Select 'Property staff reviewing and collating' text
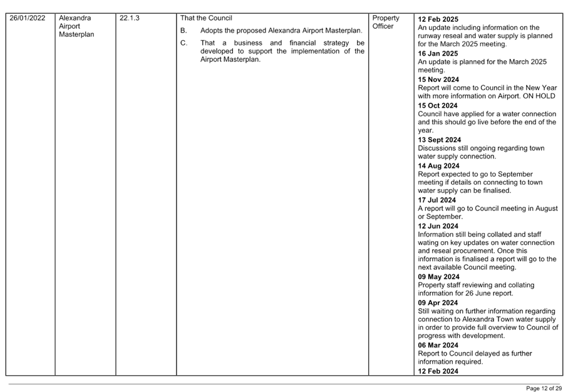 tap(476, 289)
